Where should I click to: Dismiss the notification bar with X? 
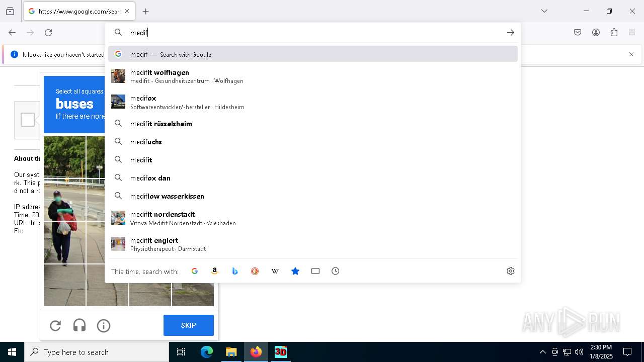click(631, 54)
